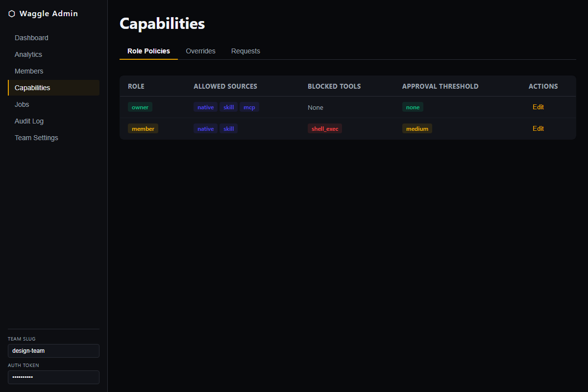The height and width of the screenshot is (392, 588).
Task: Click the member role badge
Action: (x=143, y=128)
